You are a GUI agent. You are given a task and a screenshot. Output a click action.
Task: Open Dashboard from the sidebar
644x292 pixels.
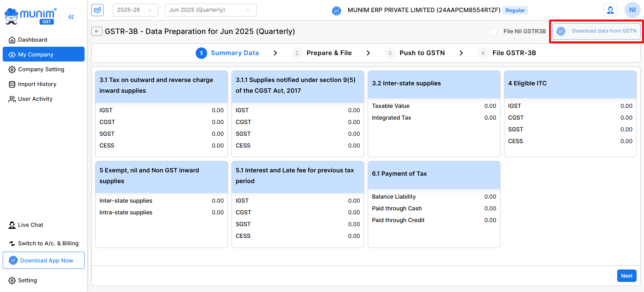point(44,40)
